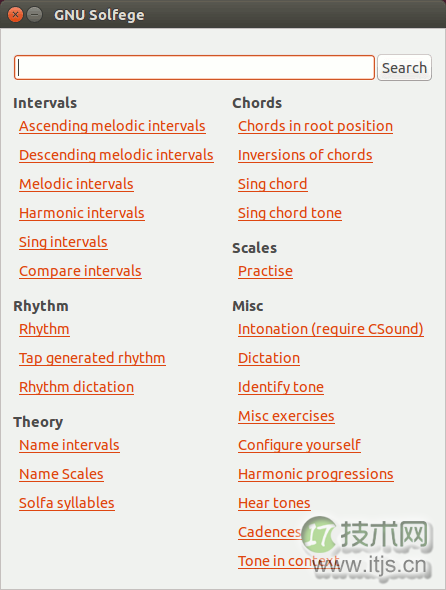
Task: Focus the search text field
Action: (194, 68)
